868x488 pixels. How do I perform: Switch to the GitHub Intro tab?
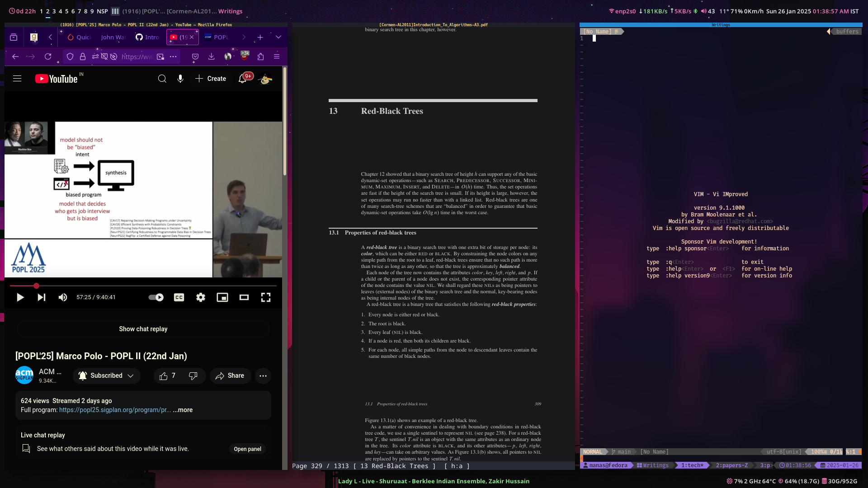[147, 37]
